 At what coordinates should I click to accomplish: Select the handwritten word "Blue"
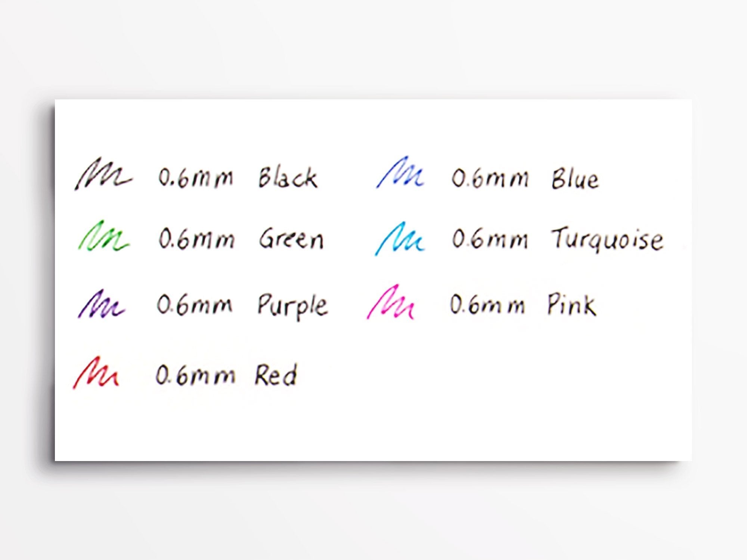tap(575, 179)
